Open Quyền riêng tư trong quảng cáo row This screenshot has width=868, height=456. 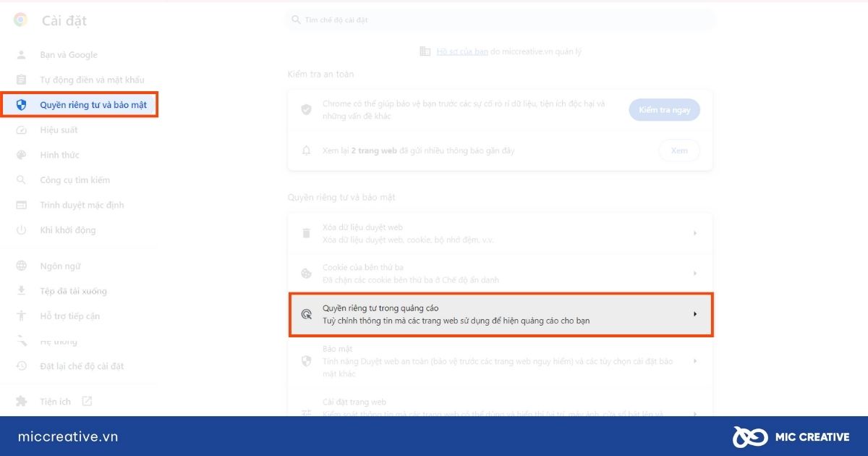(501, 314)
